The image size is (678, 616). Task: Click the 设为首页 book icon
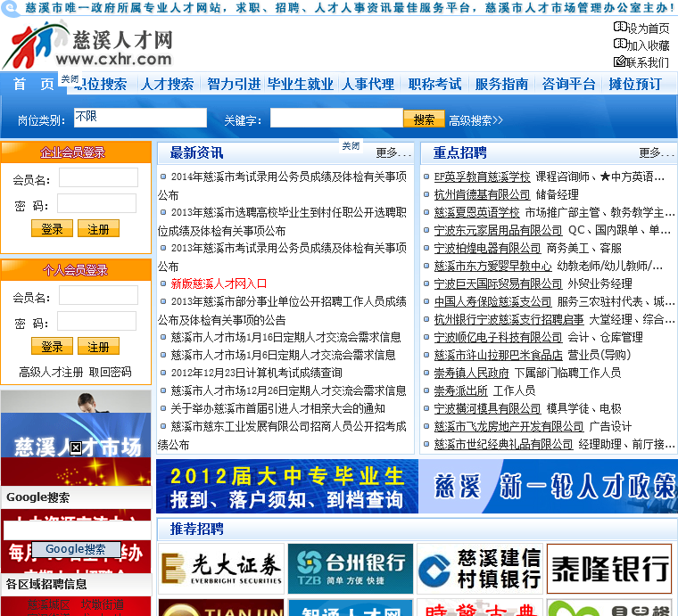tap(620, 28)
